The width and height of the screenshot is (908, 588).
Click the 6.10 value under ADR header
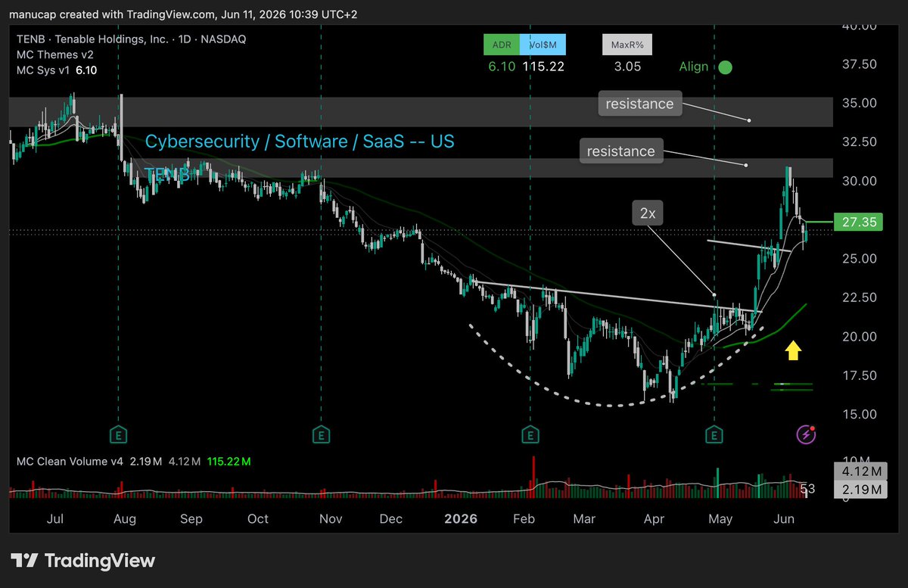[x=502, y=67]
